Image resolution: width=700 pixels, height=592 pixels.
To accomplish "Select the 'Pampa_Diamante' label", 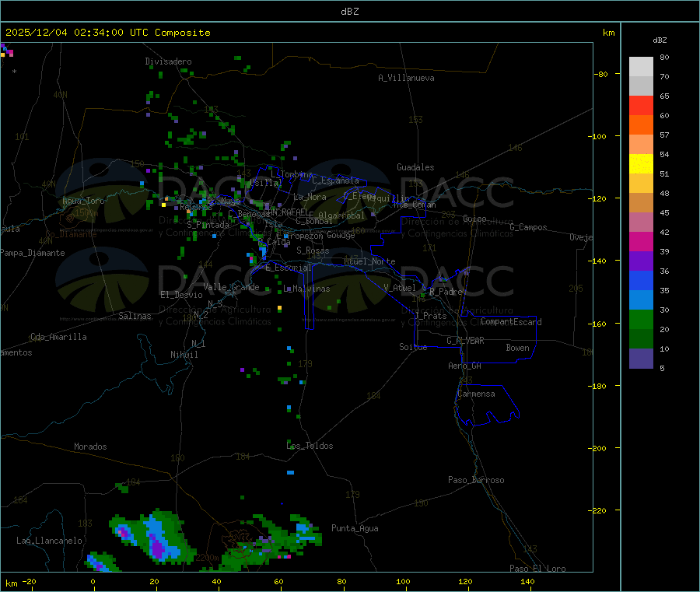I will (x=33, y=253).
